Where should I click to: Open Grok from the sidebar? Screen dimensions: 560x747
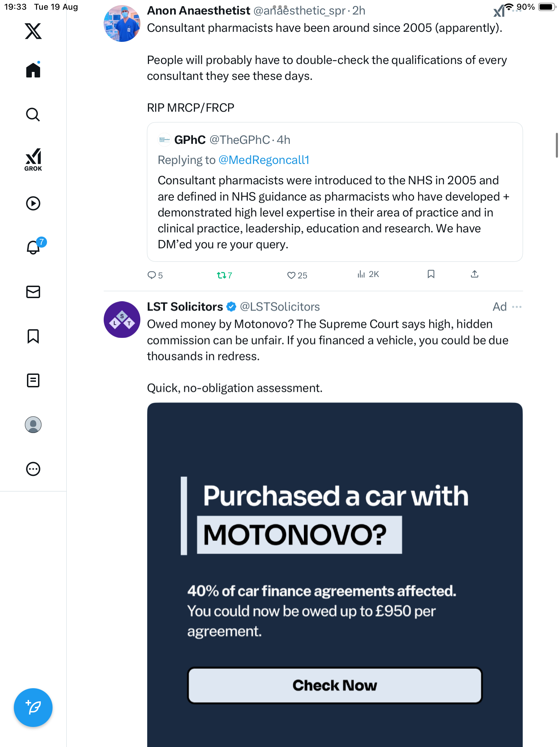pos(33,160)
